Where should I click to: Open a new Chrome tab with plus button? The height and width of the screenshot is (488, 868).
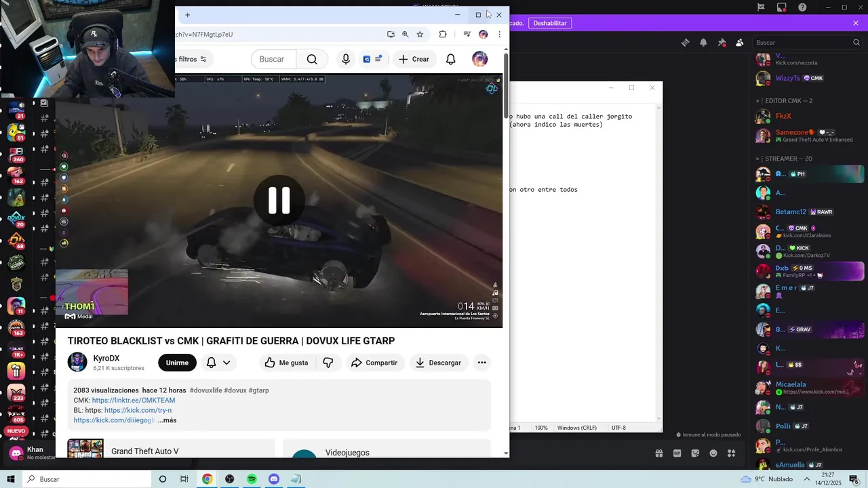(x=187, y=15)
